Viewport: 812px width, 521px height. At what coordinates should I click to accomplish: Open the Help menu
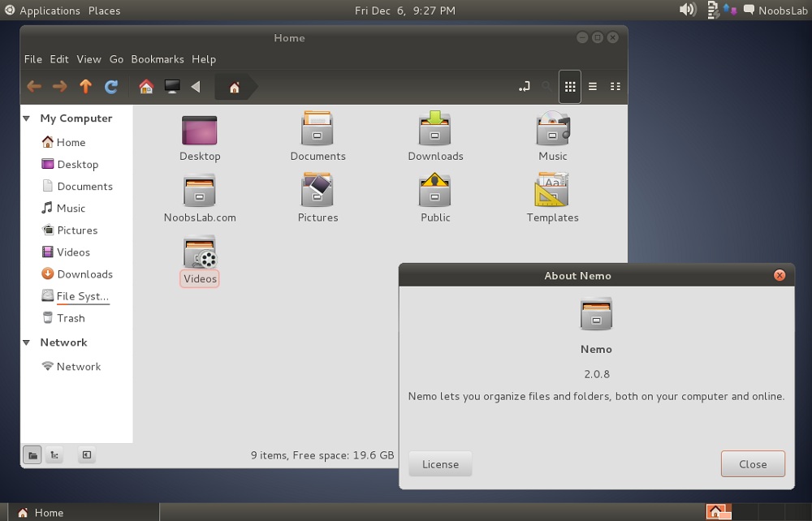coord(204,59)
